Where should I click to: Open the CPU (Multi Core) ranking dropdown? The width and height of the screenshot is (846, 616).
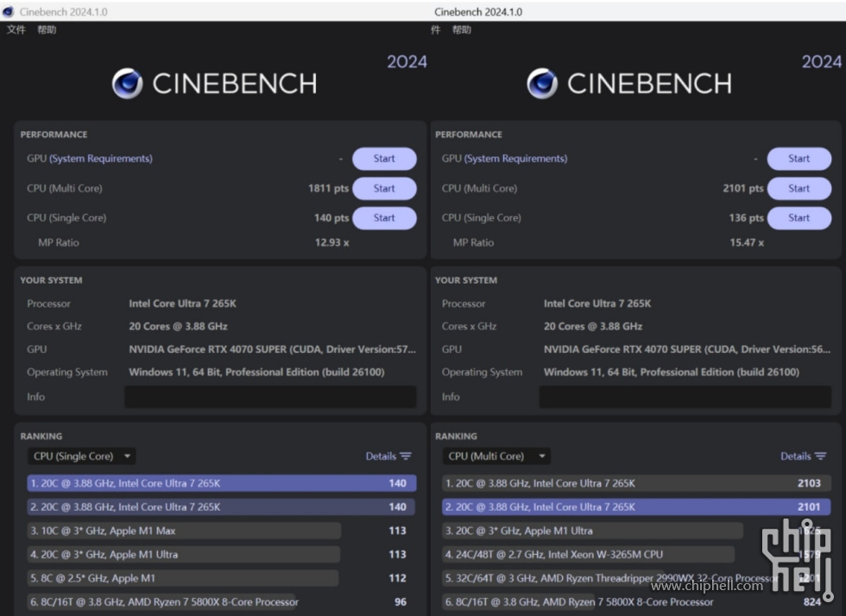[496, 456]
